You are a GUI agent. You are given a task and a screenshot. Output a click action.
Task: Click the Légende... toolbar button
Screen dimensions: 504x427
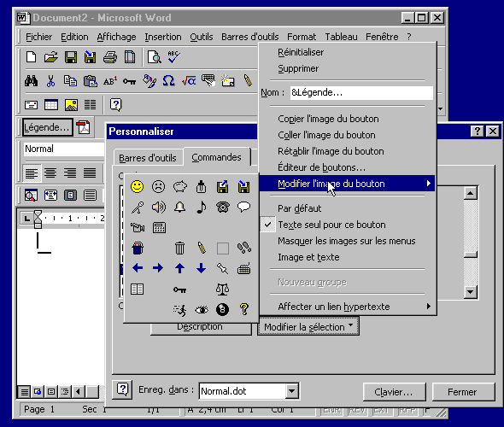[47, 127]
